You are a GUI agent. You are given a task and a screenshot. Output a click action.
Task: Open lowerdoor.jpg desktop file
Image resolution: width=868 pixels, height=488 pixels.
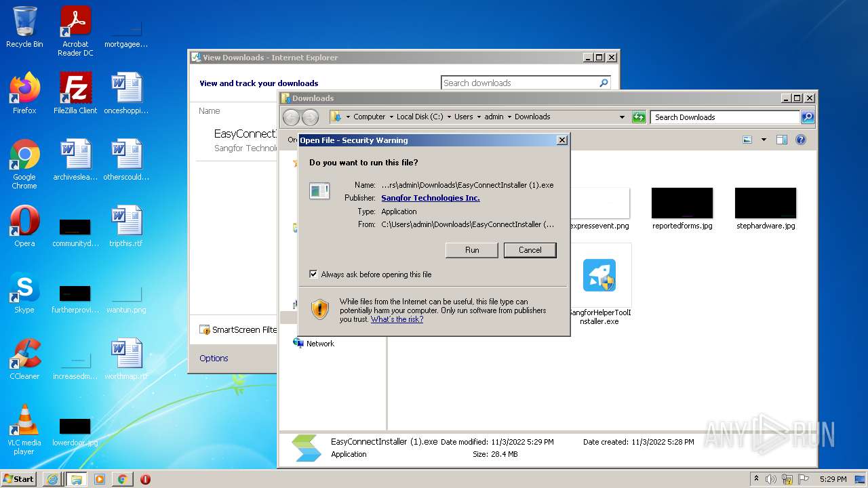75,432
